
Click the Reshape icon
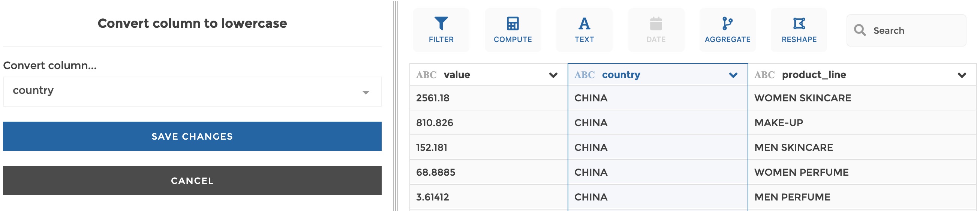click(799, 24)
